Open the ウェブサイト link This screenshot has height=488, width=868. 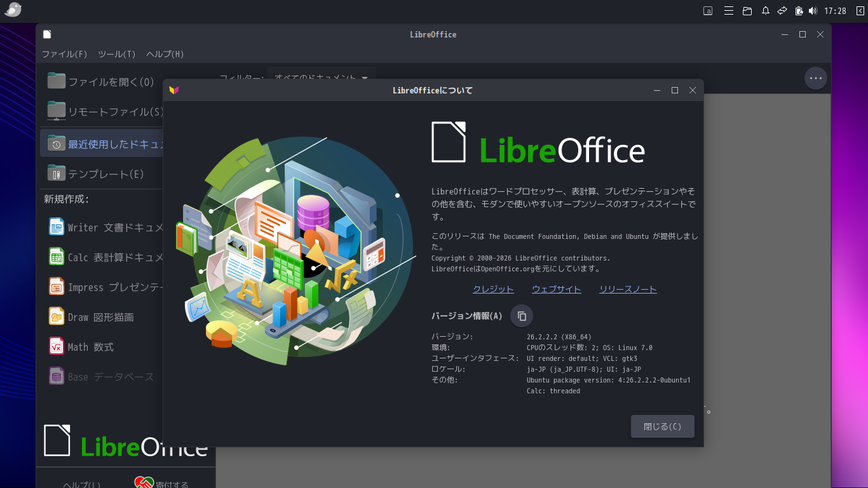tap(557, 289)
